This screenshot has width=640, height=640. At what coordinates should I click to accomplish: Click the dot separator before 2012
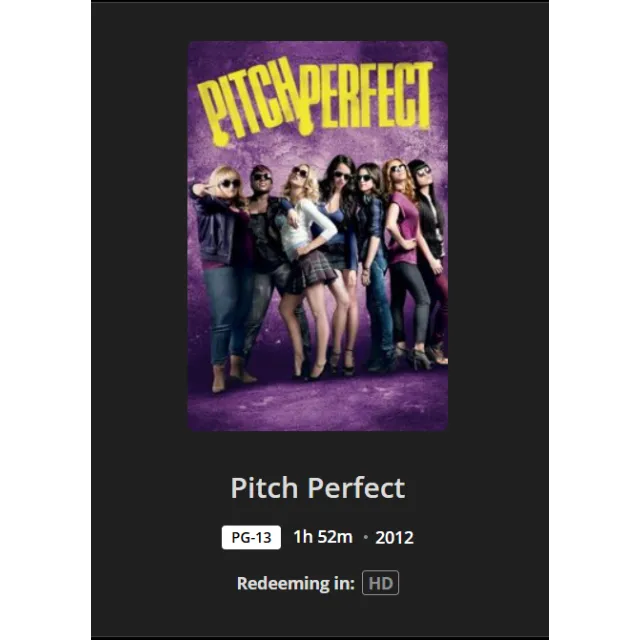tap(365, 537)
